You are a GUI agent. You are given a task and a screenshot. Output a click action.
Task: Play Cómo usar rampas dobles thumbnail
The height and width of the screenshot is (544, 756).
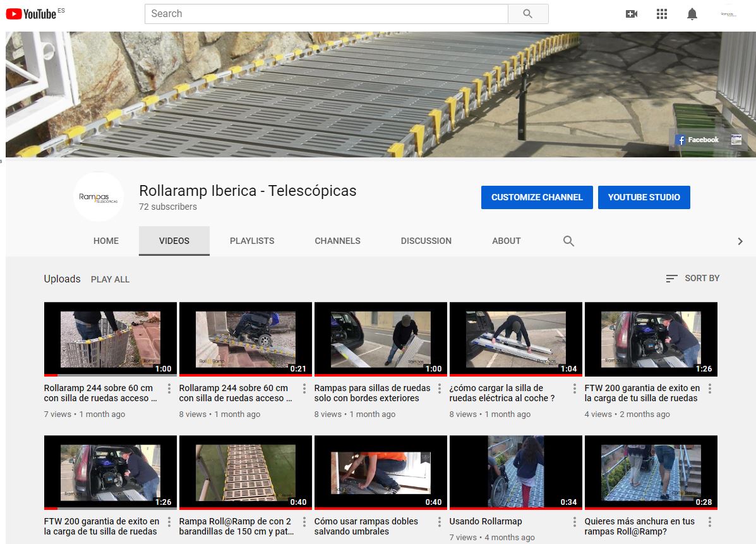[x=381, y=473]
